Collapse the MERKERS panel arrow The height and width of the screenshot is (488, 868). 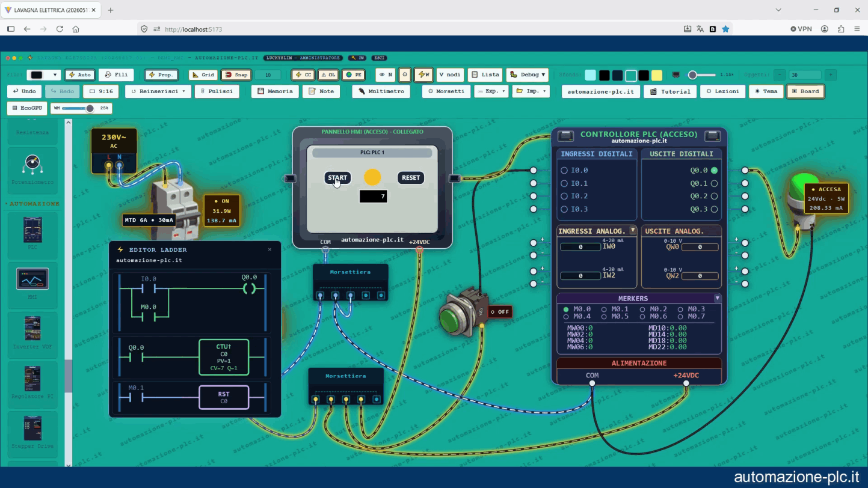pos(717,298)
